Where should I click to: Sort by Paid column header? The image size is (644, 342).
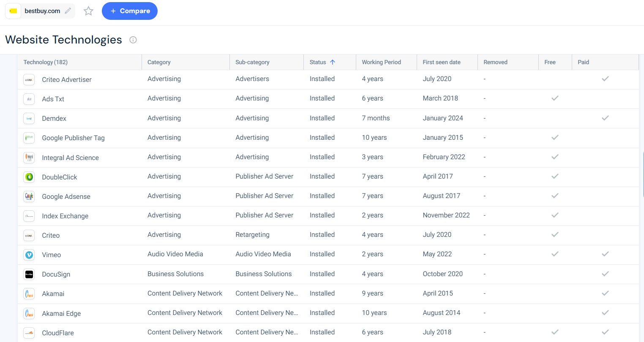[x=583, y=62]
